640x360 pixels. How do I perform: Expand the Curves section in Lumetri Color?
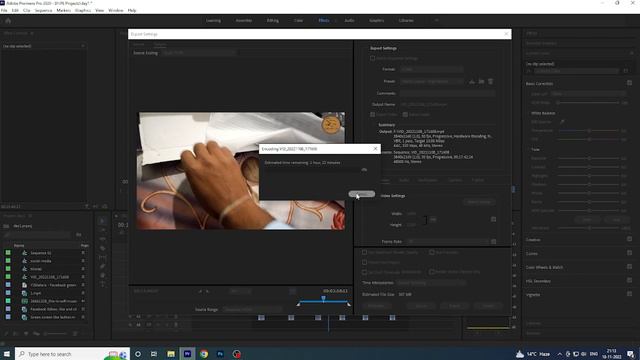coord(532,254)
